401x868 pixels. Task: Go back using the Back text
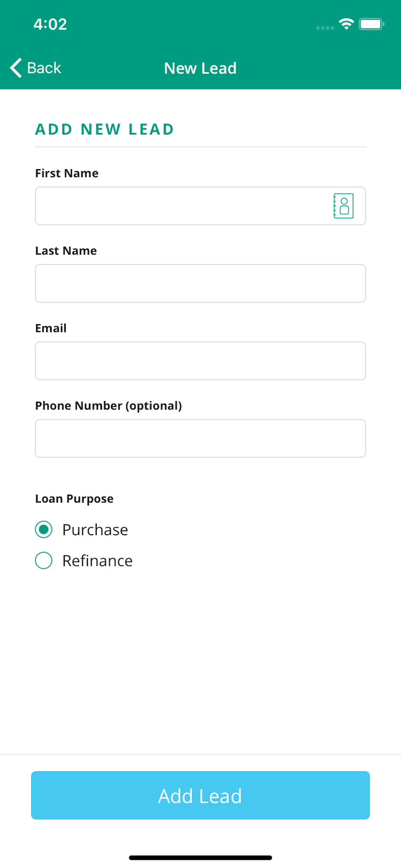[44, 68]
